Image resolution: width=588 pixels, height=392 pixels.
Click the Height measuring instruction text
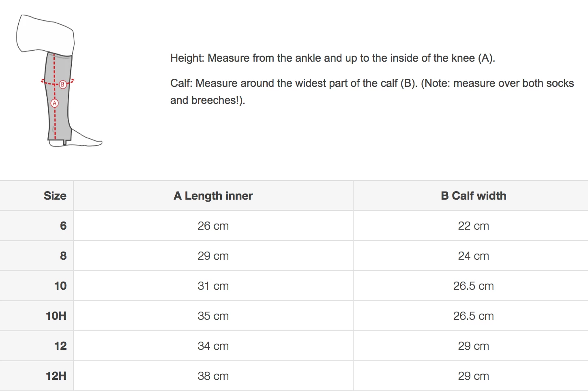tap(333, 58)
